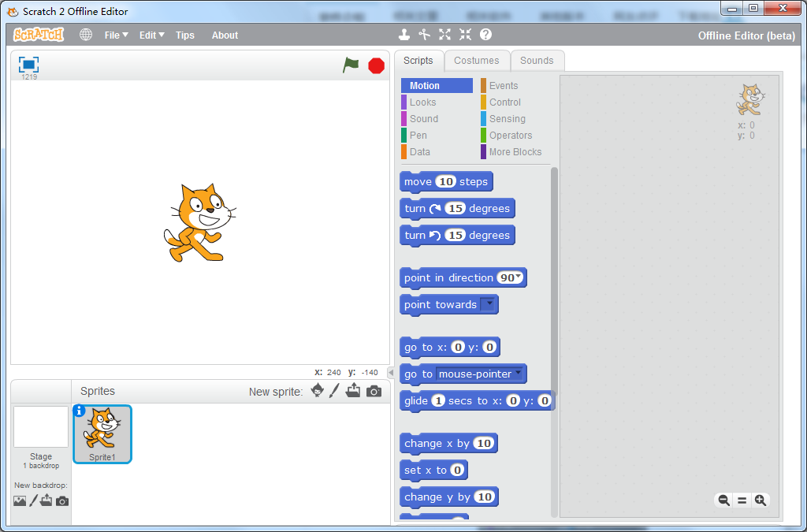Reset scripts area zoom with equals icon
The image size is (807, 532).
[x=742, y=500]
